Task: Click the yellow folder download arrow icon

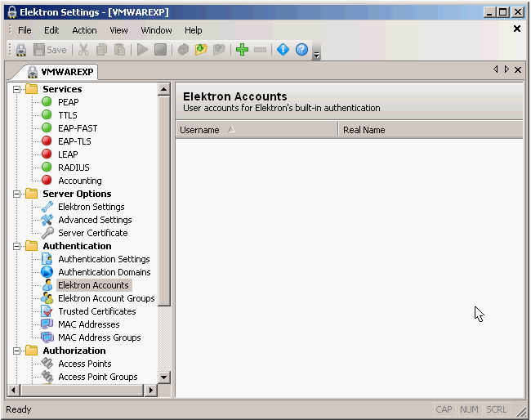Action: [x=201, y=50]
